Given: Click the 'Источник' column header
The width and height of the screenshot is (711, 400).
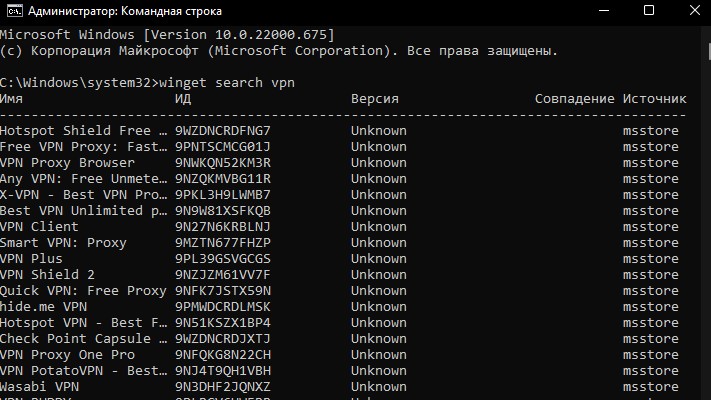Looking at the screenshot, I should 654,99.
